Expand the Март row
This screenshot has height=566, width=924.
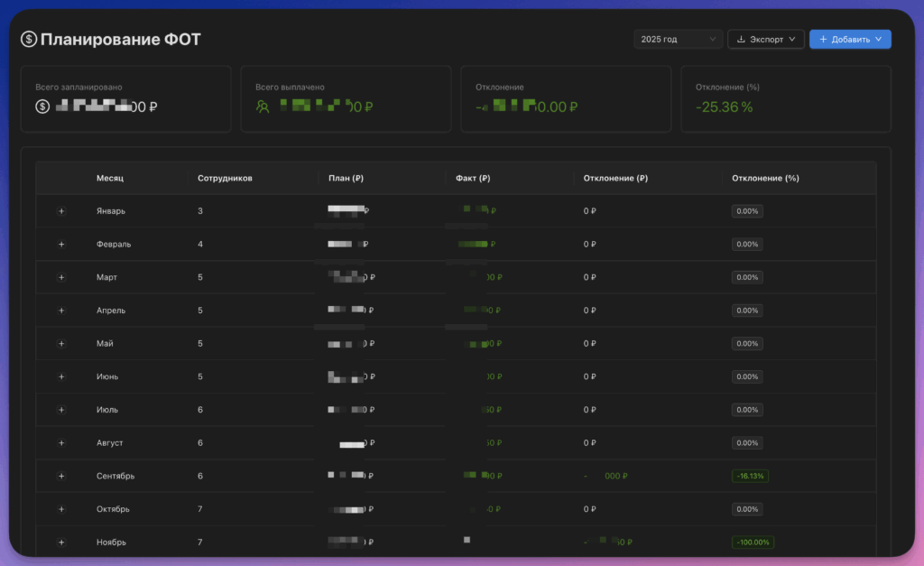(61, 277)
